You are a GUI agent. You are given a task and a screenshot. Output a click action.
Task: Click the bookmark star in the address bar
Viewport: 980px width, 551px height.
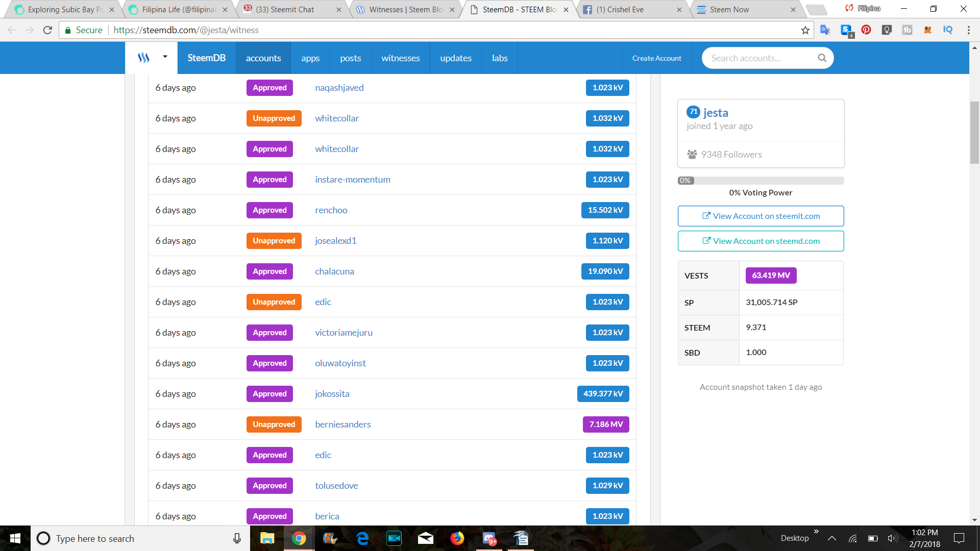click(x=805, y=30)
